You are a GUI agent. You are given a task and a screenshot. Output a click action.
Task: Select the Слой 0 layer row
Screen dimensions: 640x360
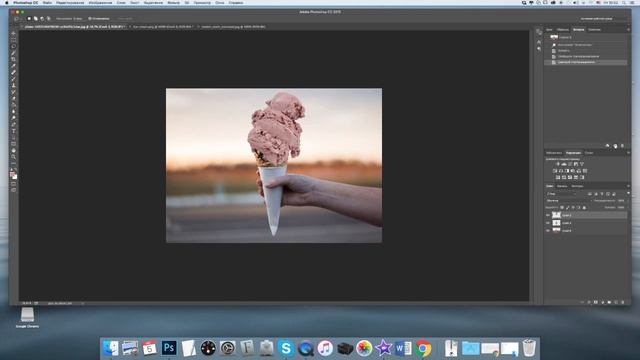[x=586, y=231]
